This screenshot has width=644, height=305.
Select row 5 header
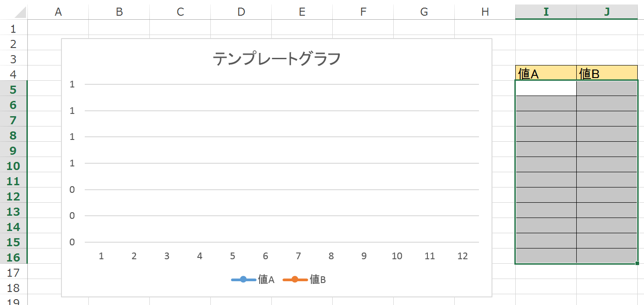pyautogui.click(x=13, y=89)
